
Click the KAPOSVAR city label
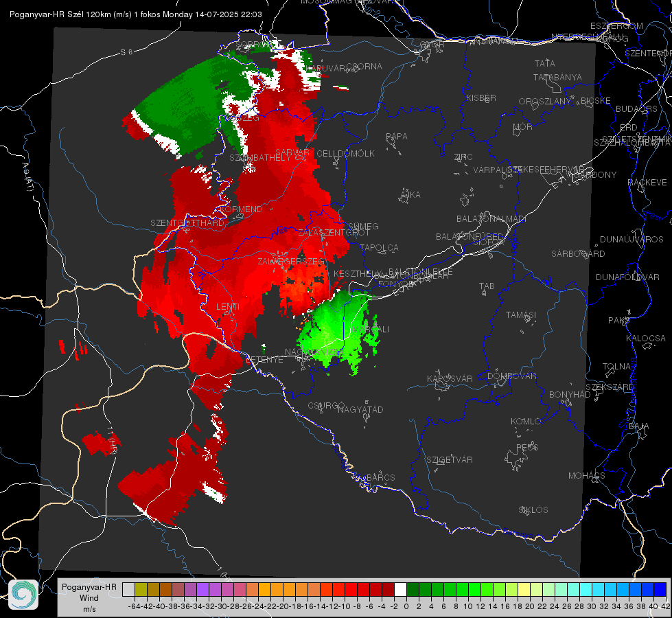coord(450,378)
